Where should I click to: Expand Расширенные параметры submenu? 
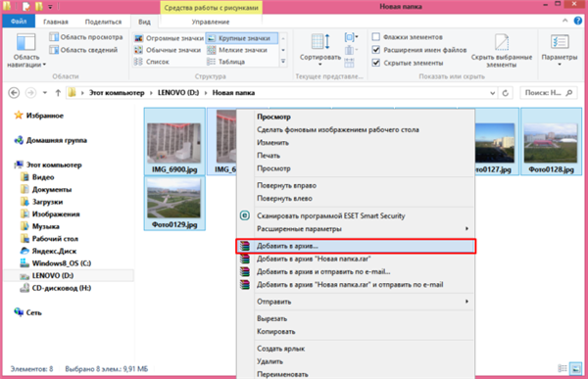(x=466, y=228)
